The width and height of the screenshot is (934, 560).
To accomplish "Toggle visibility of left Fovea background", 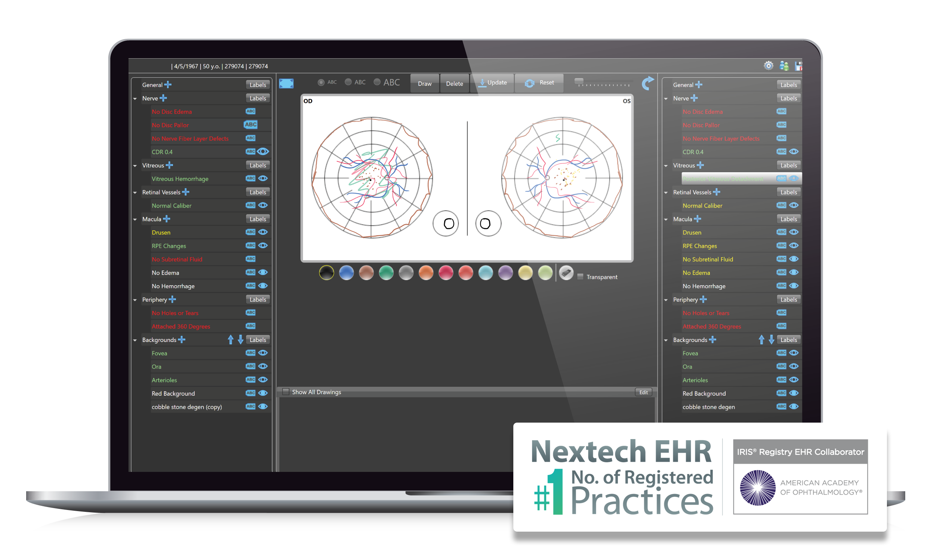I will (x=263, y=352).
